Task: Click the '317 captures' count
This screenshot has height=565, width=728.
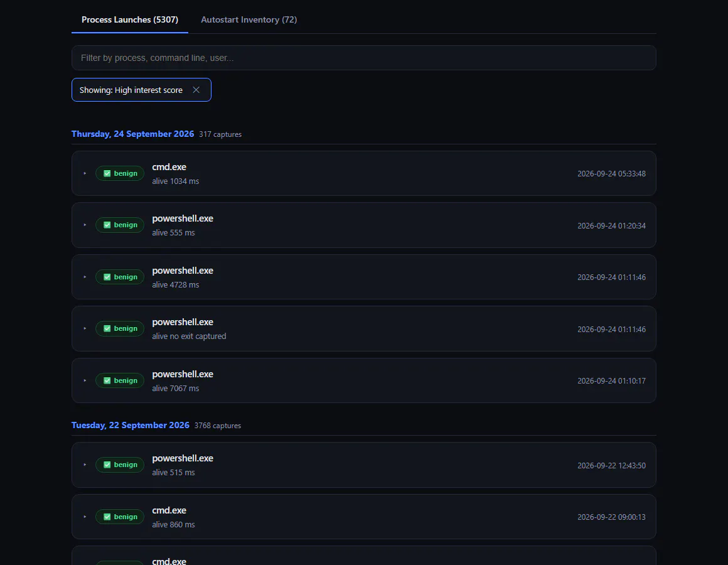Action: point(220,134)
